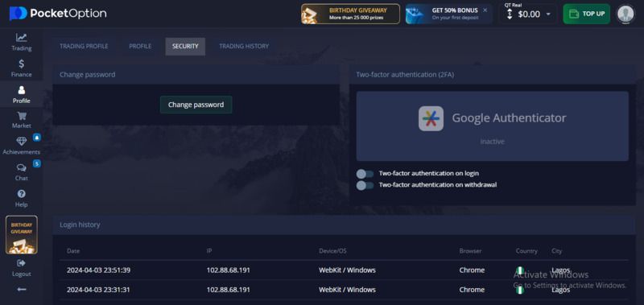Open the Finance dollar icon
Viewport: 644px width, 305px height.
tap(22, 64)
